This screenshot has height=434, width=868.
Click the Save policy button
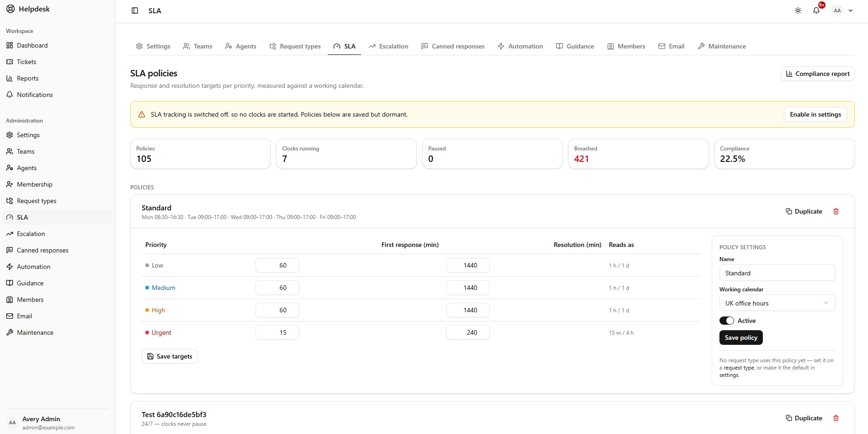pos(741,338)
